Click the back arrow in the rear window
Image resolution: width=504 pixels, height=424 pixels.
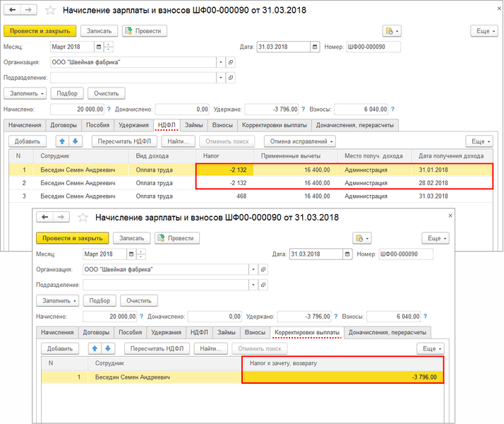[12, 11]
